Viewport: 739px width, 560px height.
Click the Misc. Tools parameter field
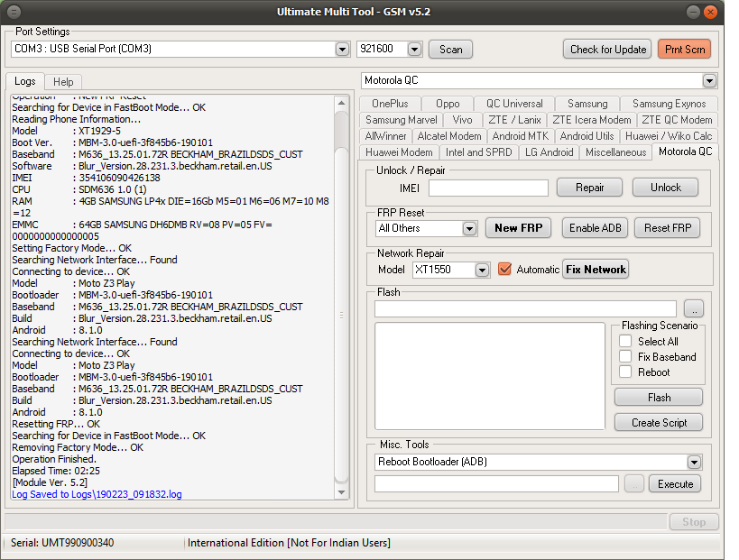496,484
